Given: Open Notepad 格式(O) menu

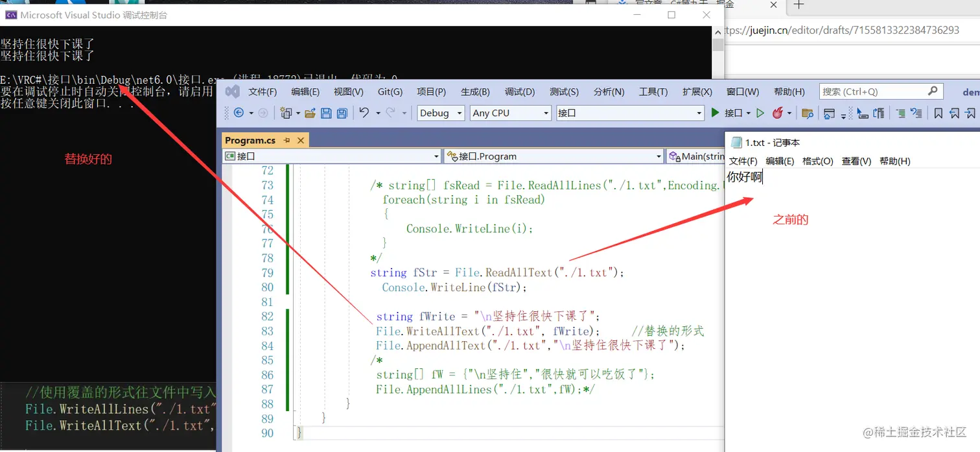Looking at the screenshot, I should pyautogui.click(x=818, y=161).
